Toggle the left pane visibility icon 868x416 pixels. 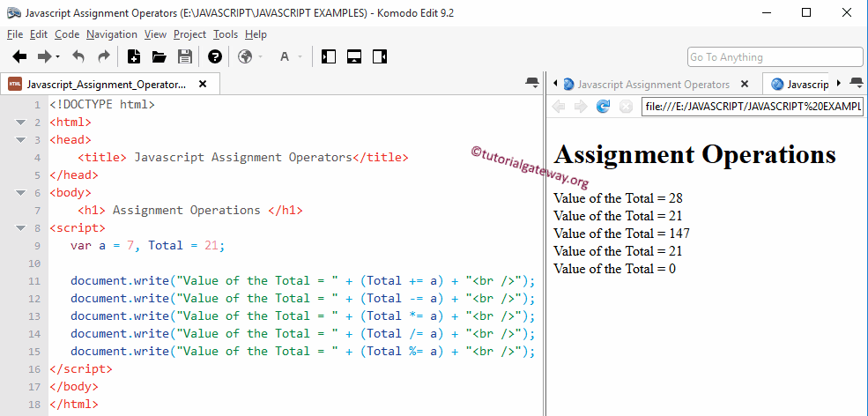(x=329, y=56)
